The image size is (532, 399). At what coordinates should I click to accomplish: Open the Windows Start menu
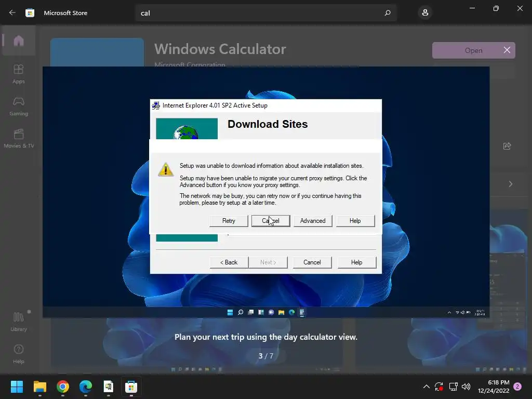click(x=17, y=387)
